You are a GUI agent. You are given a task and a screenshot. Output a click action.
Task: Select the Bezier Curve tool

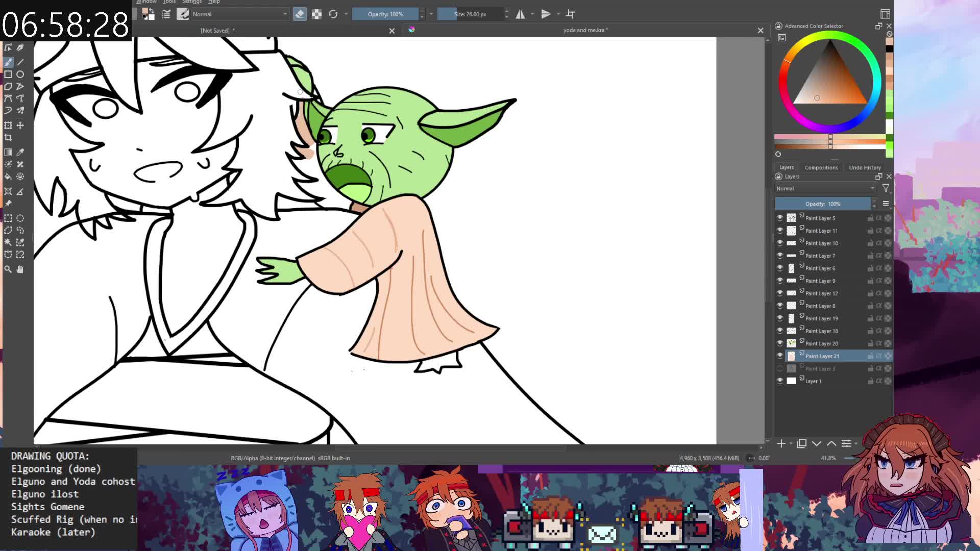(8, 98)
